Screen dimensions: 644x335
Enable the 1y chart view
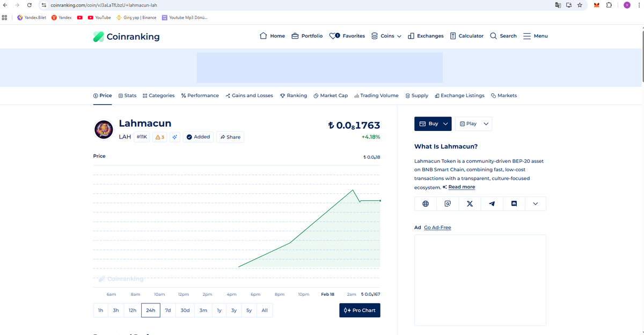pos(219,310)
